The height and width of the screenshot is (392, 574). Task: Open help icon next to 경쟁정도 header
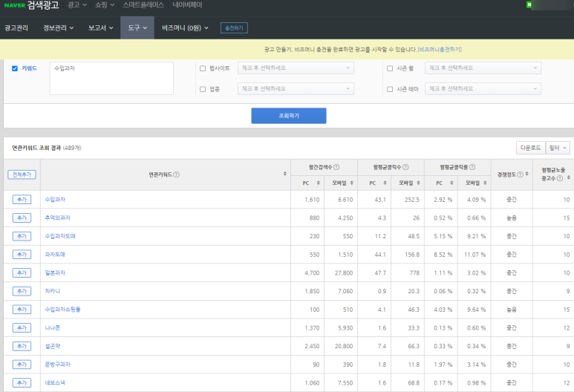(x=521, y=174)
